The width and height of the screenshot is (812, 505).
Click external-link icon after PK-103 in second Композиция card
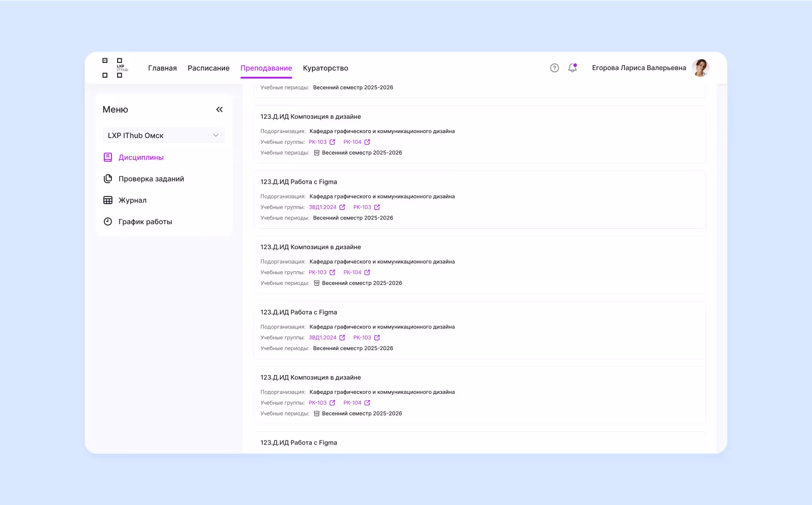point(332,273)
